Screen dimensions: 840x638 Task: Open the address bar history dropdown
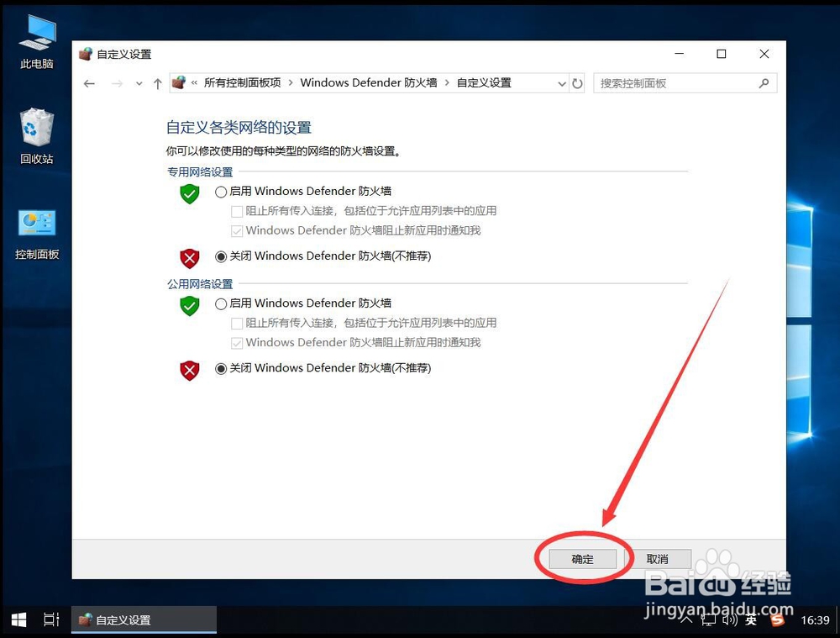tap(561, 83)
